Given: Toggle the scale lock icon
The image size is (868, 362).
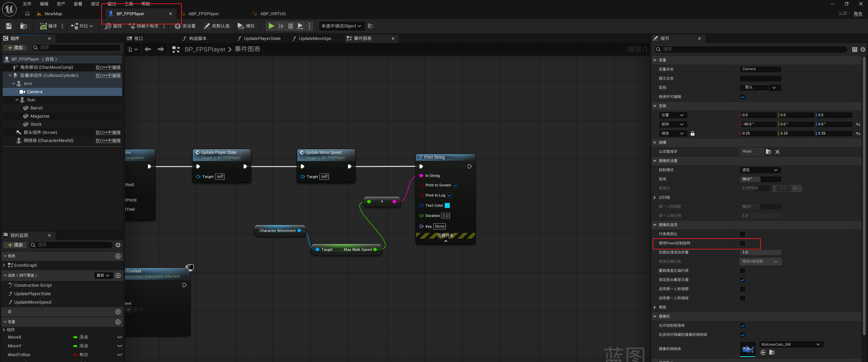Looking at the screenshot, I should [692, 134].
